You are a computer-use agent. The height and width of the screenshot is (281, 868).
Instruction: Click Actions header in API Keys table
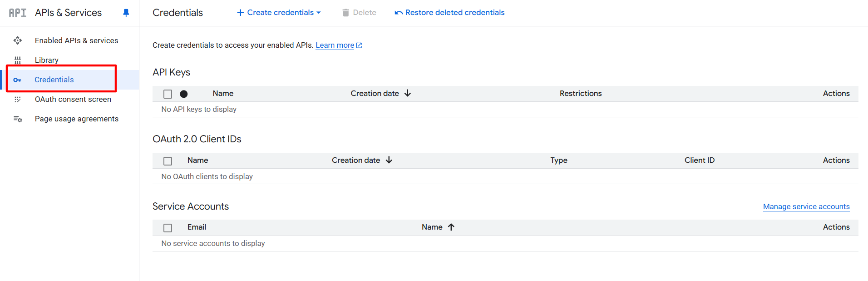(x=836, y=93)
